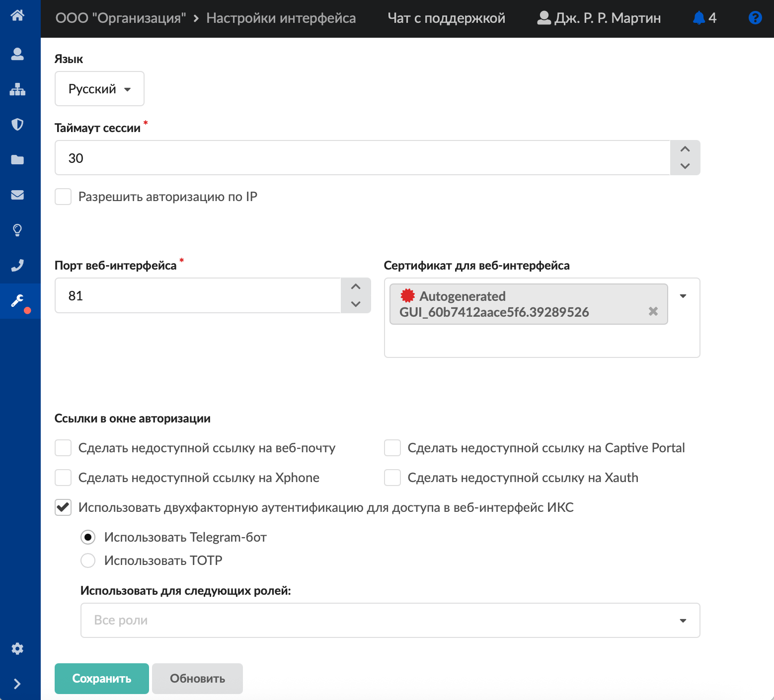The width and height of the screenshot is (774, 700).
Task: Open the mail envelope sidebar icon
Action: 17,195
